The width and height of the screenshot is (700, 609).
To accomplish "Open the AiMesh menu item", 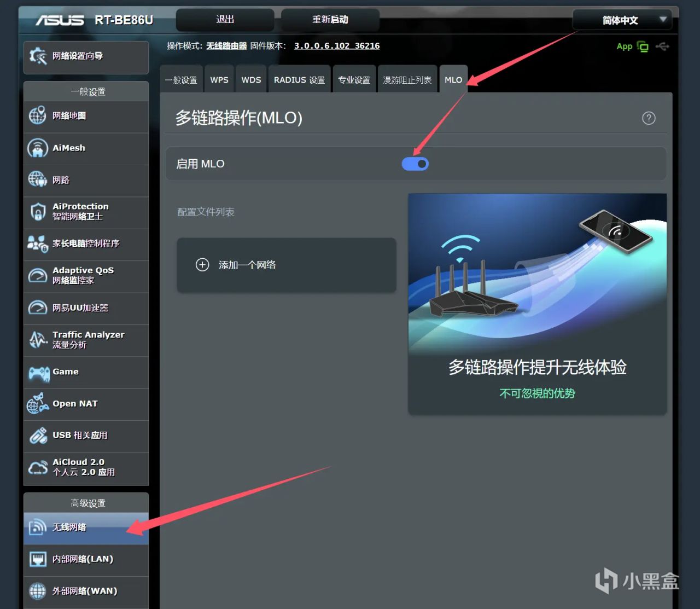I will (86, 149).
